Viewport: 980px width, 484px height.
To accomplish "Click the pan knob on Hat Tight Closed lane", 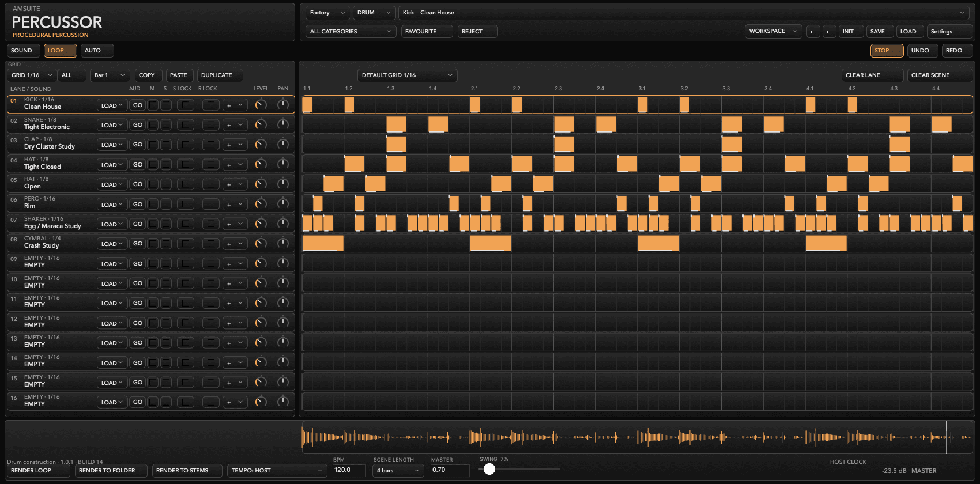I will coord(282,164).
